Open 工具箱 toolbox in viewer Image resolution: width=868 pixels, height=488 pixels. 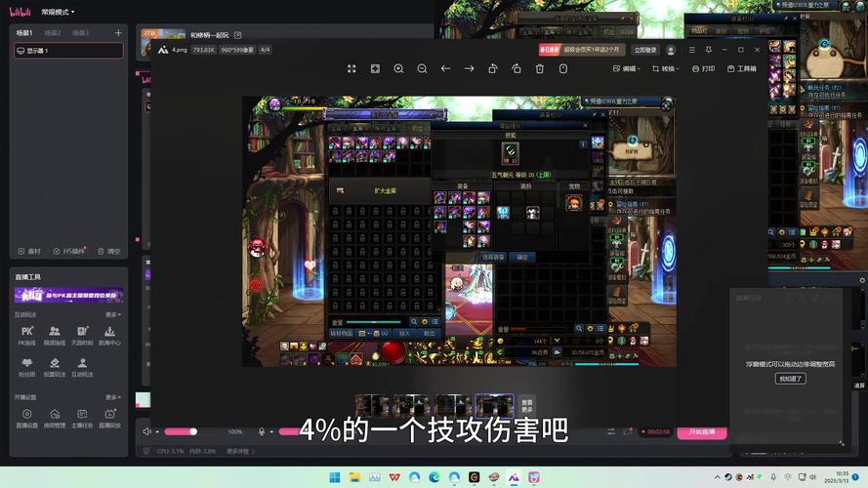click(x=742, y=68)
